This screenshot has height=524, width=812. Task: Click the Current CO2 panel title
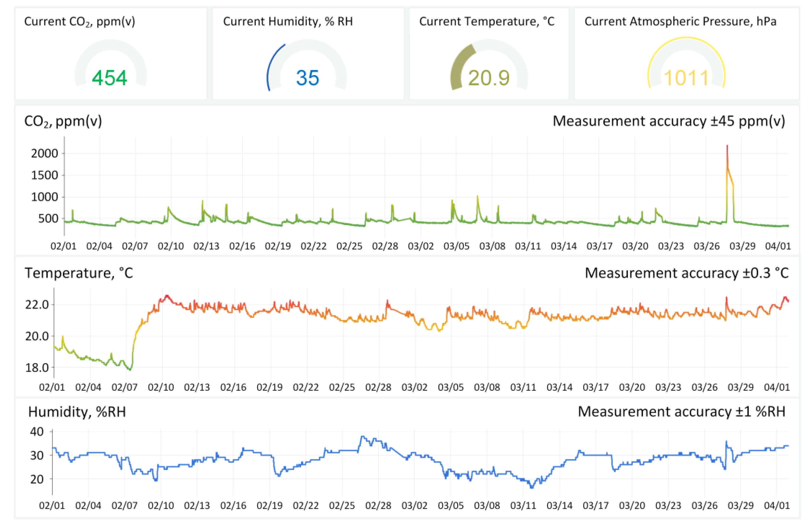(80, 21)
